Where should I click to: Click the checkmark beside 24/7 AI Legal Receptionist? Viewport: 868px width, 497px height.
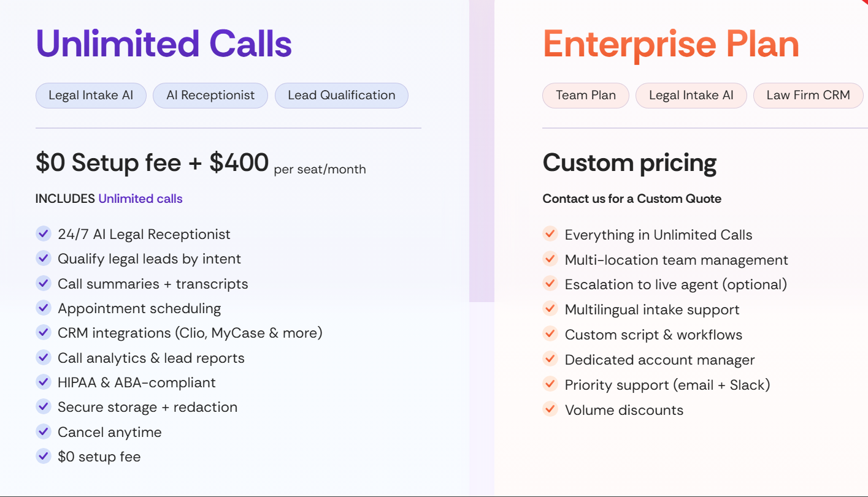pos(44,233)
